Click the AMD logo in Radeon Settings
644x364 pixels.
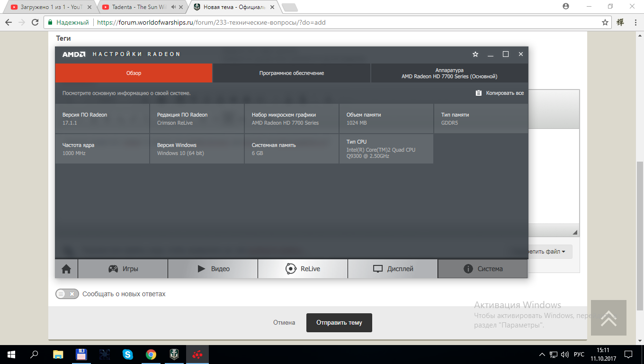pos(74,54)
